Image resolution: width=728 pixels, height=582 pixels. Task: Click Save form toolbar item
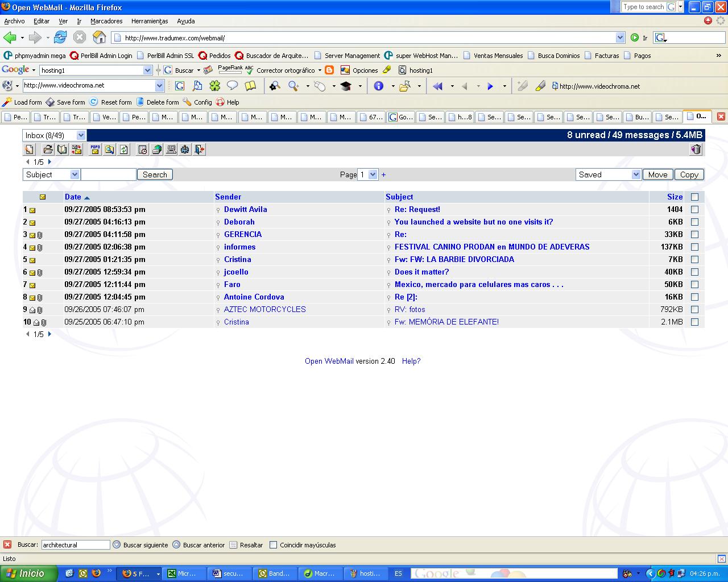(65, 102)
